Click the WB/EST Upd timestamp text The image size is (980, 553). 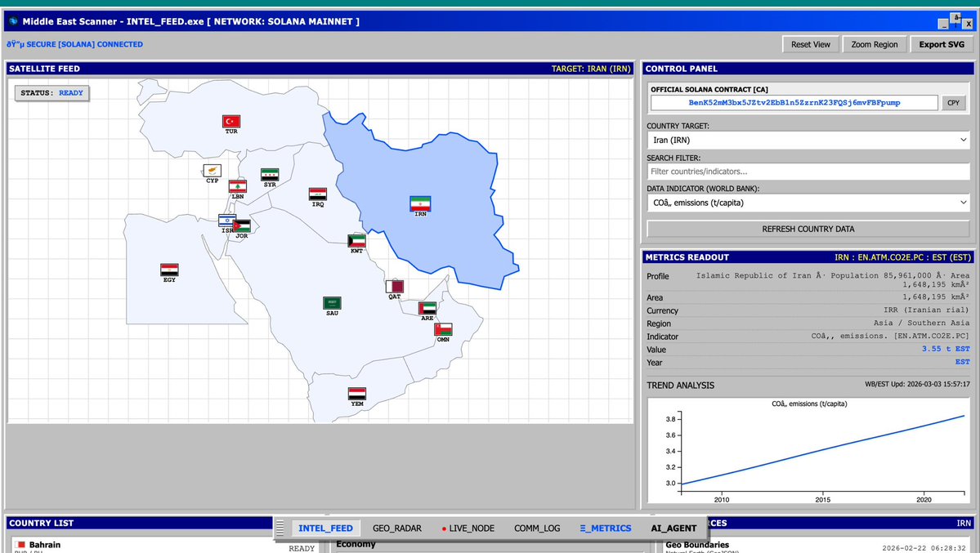918,384
